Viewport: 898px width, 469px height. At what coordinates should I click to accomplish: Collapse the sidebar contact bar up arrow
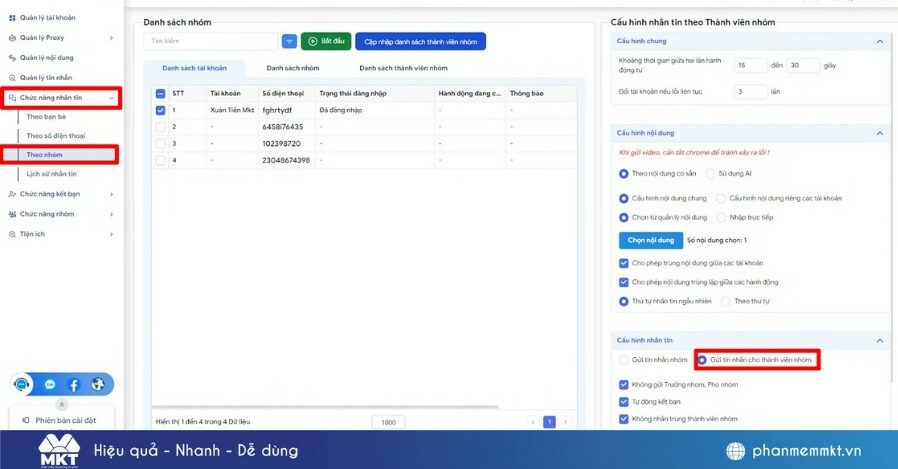pos(62,404)
